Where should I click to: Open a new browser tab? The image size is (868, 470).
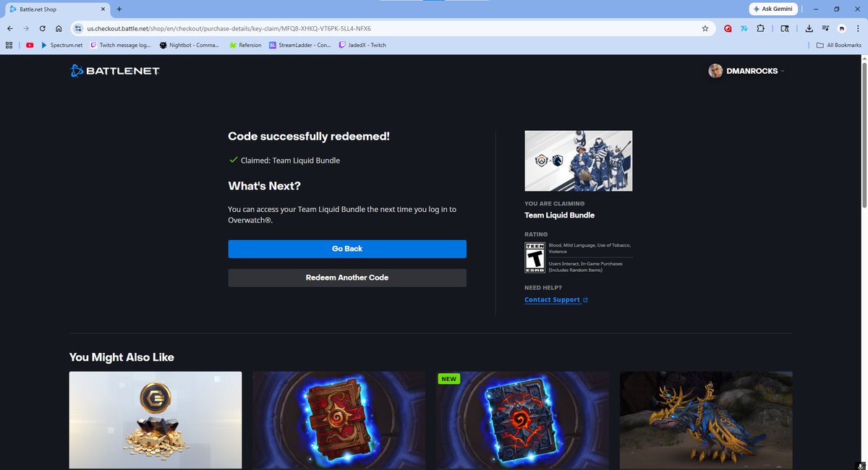(x=119, y=9)
